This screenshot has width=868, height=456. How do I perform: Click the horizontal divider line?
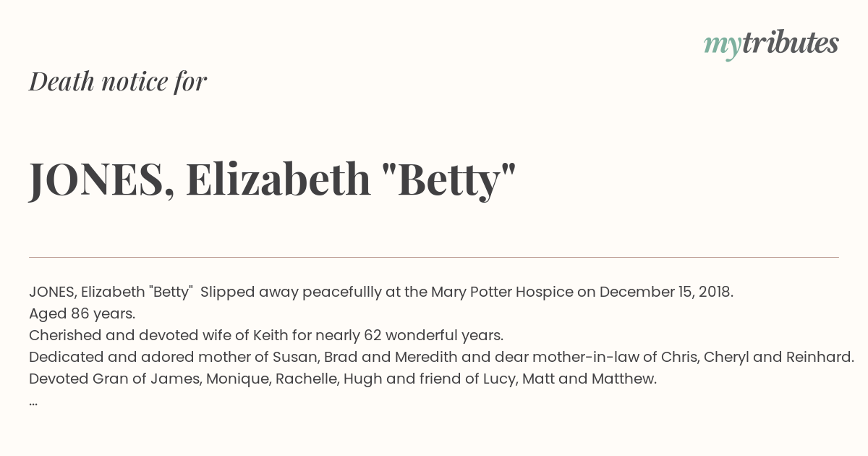coord(434,257)
